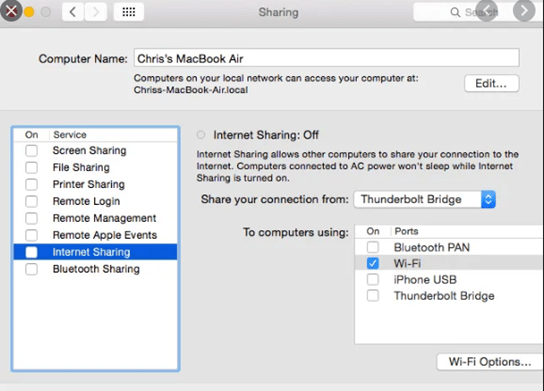Image resolution: width=544 pixels, height=391 pixels.
Task: Enable Remote Apple Events checkbox
Action: [x=31, y=235]
